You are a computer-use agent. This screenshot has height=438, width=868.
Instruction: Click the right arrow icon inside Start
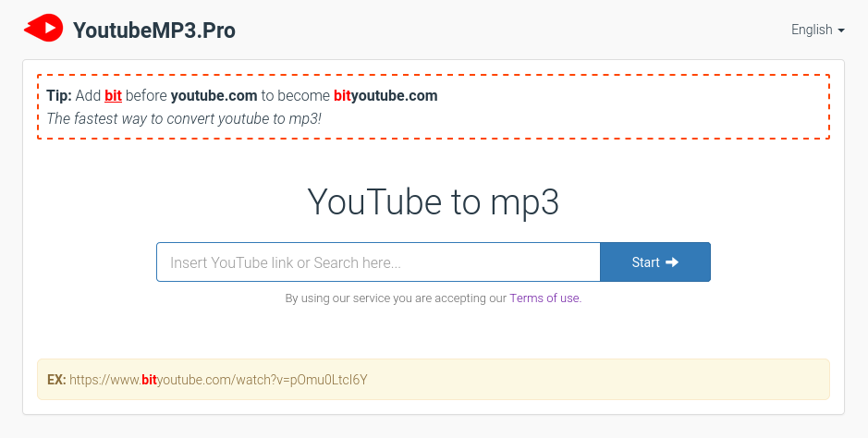(672, 262)
